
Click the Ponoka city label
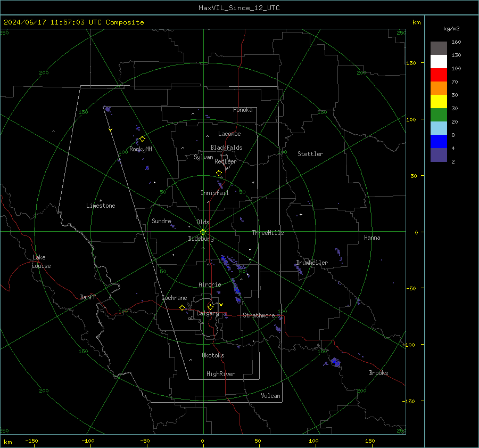[x=243, y=110]
